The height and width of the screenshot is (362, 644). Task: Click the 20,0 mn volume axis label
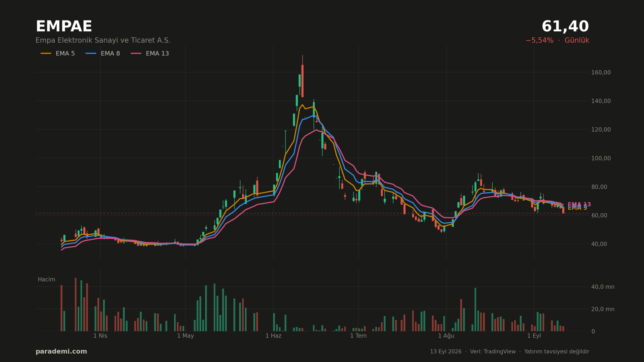(603, 309)
